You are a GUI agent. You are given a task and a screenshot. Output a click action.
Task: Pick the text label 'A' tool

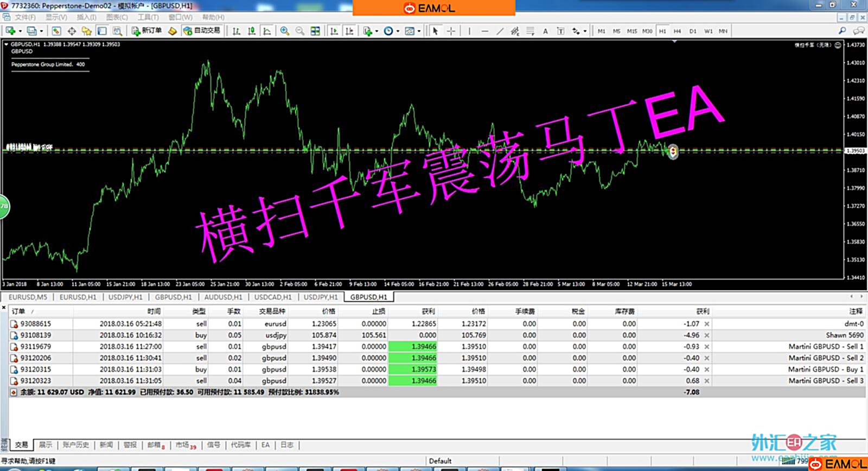(x=545, y=31)
